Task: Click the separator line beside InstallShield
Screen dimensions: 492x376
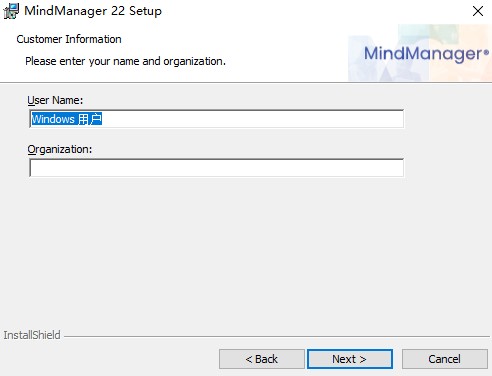Action: click(277, 336)
